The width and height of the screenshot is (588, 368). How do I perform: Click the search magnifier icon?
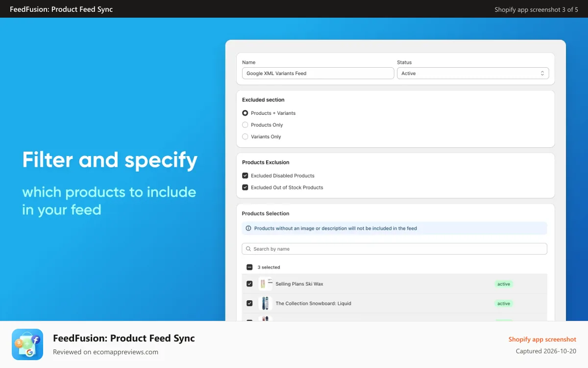tap(248, 249)
